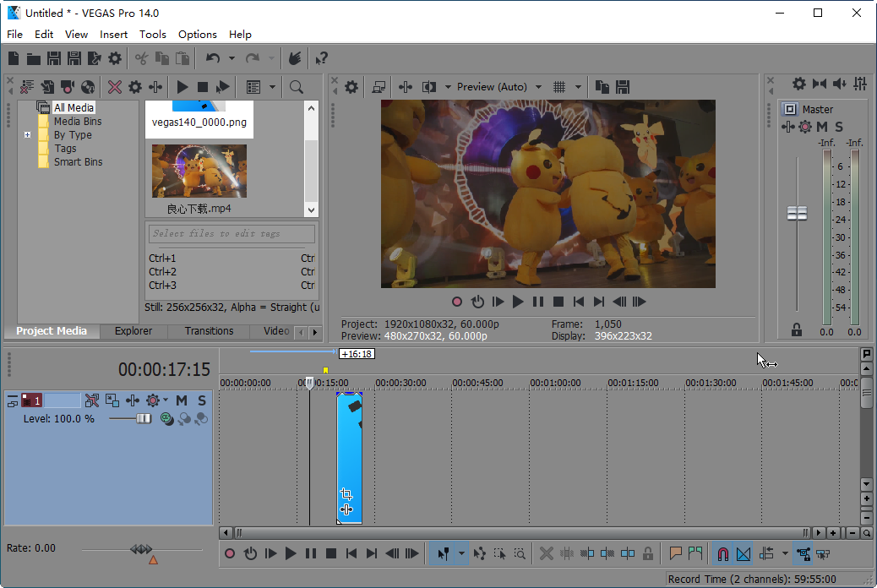The height and width of the screenshot is (588, 877).
Task: Open the File menu
Action: pyautogui.click(x=14, y=34)
